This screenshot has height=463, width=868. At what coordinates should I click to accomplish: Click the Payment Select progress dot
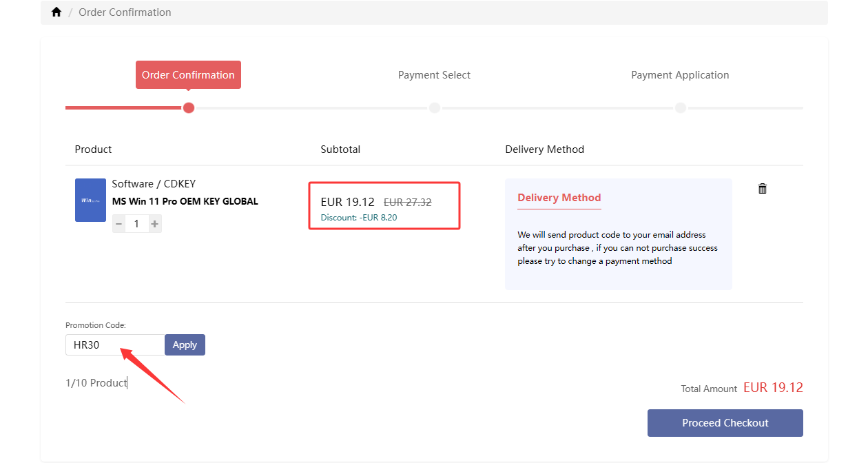435,107
